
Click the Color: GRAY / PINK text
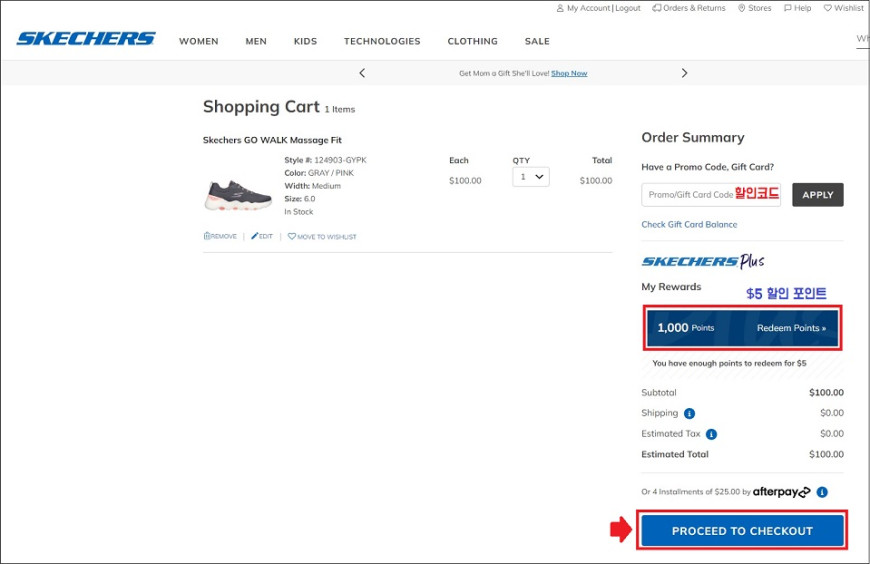(319, 173)
